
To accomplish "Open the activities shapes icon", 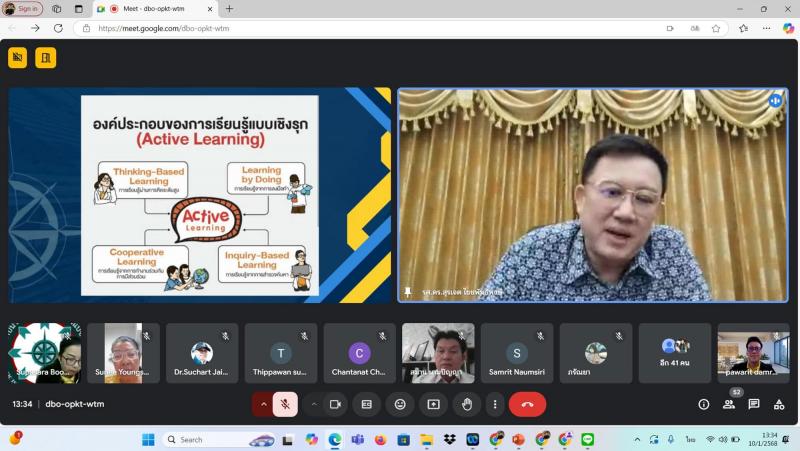I will click(x=779, y=405).
